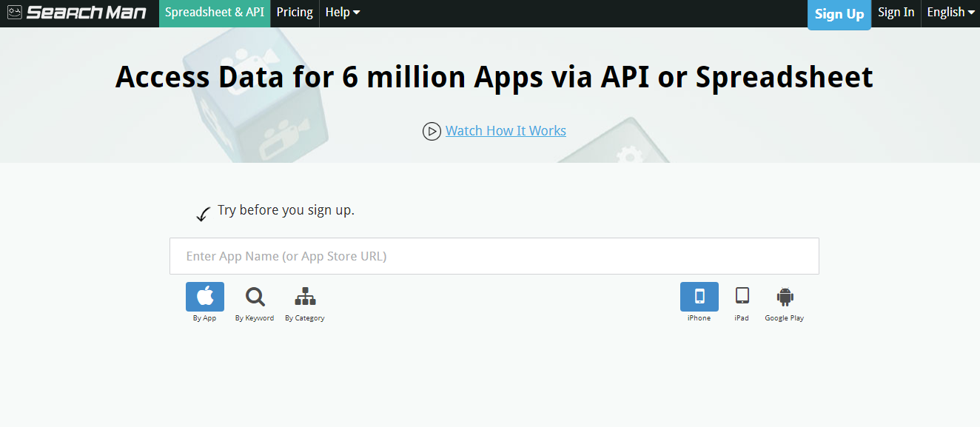
Task: Expand the Help dropdown menu
Action: 343,13
